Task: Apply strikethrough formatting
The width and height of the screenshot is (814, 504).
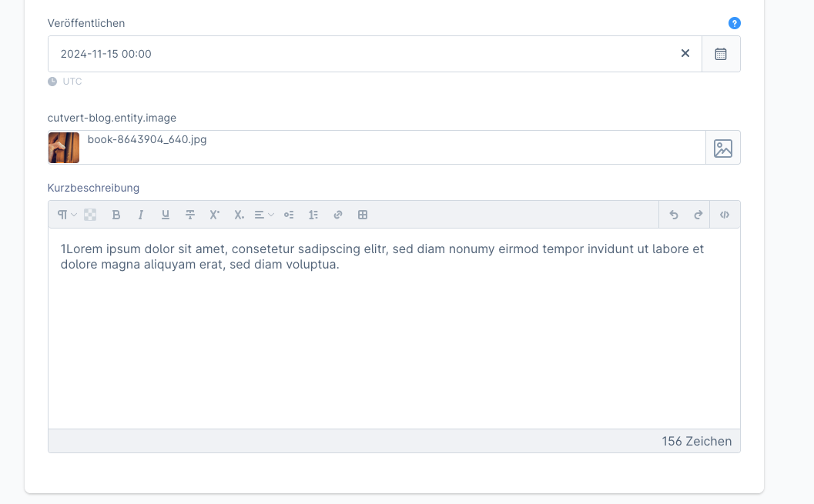Action: pos(190,215)
